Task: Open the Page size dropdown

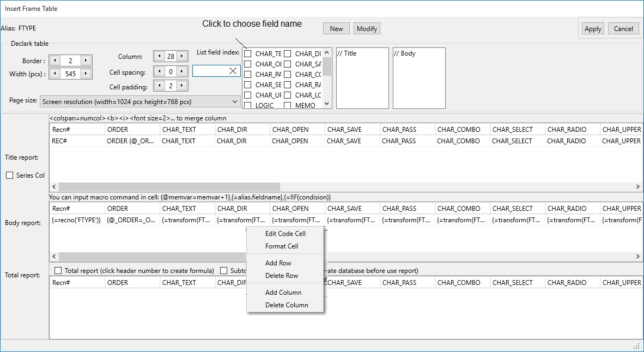Action: click(x=234, y=101)
